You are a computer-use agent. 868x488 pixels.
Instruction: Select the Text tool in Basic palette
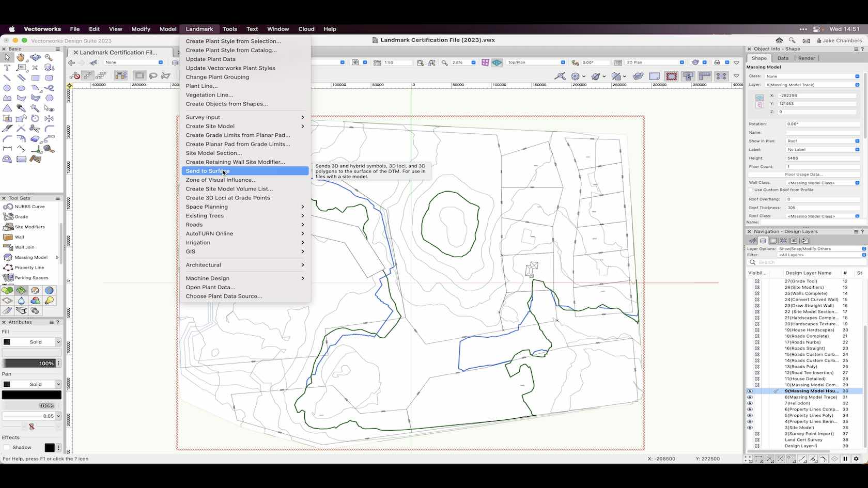7,67
